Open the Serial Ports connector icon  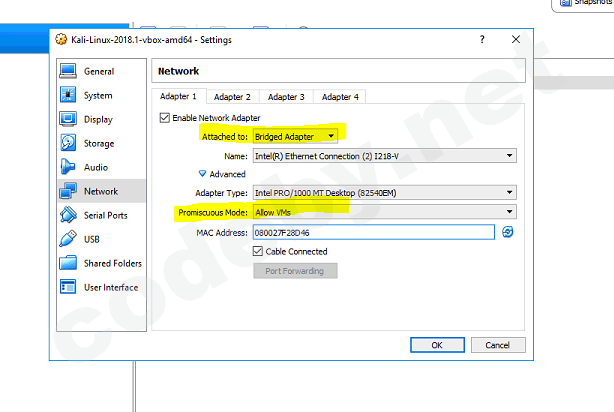point(68,215)
